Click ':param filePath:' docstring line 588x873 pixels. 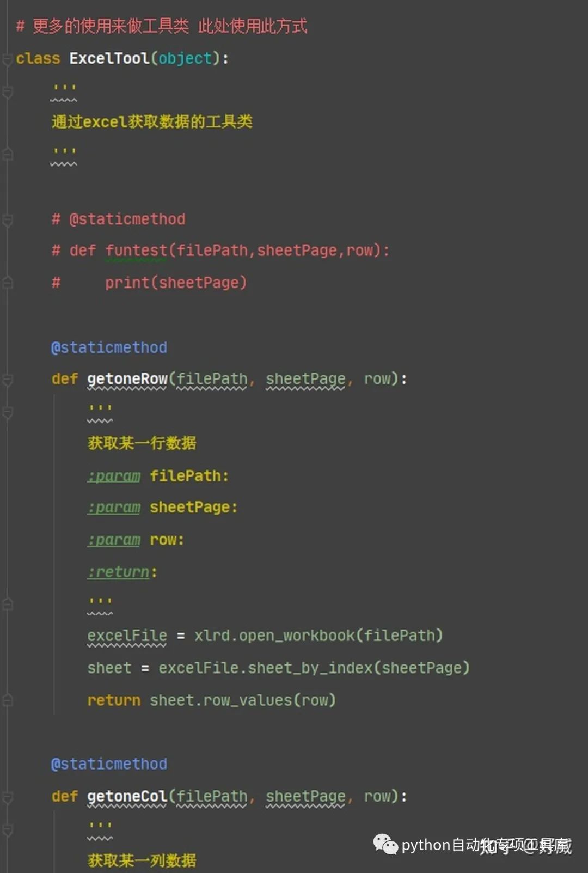coord(158,475)
